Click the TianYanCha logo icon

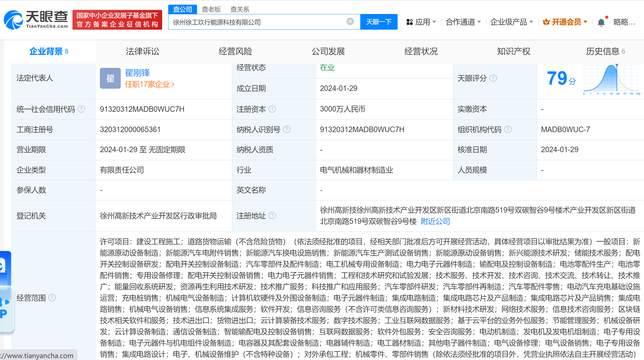click(13, 20)
